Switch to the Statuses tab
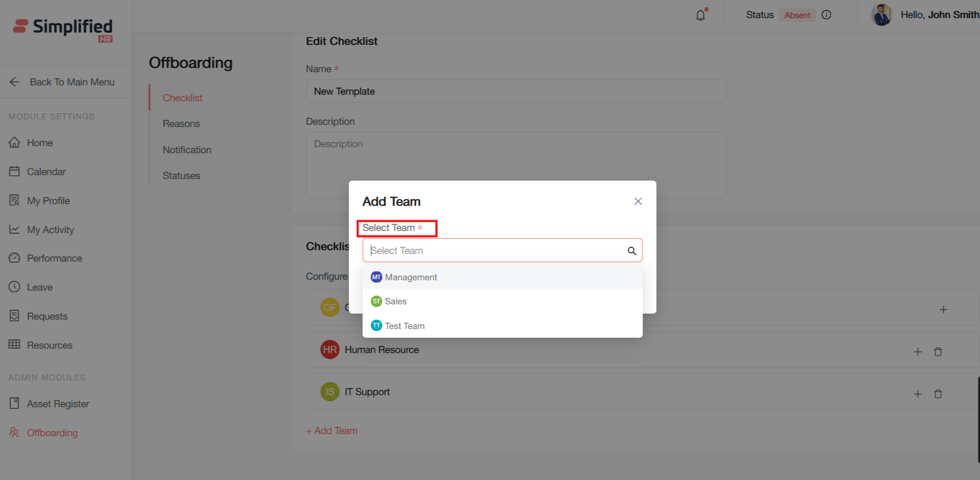The width and height of the screenshot is (980, 480). 181,176
